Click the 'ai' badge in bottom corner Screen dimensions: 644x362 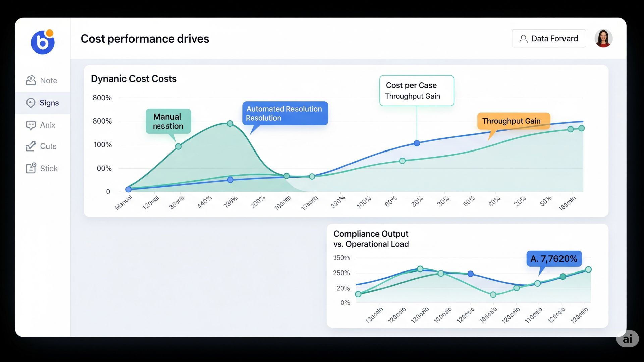point(627,339)
